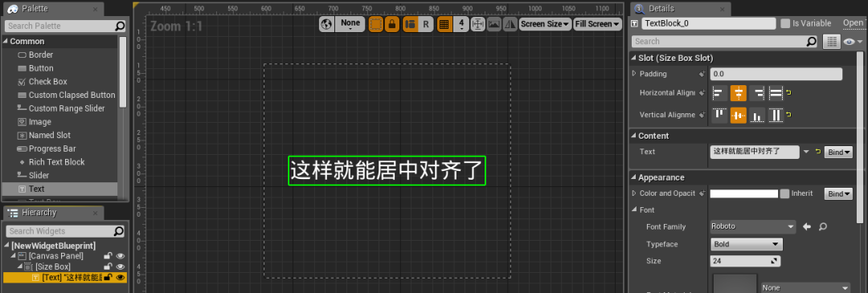Toggle the respect locks padlock icon

tap(392, 24)
